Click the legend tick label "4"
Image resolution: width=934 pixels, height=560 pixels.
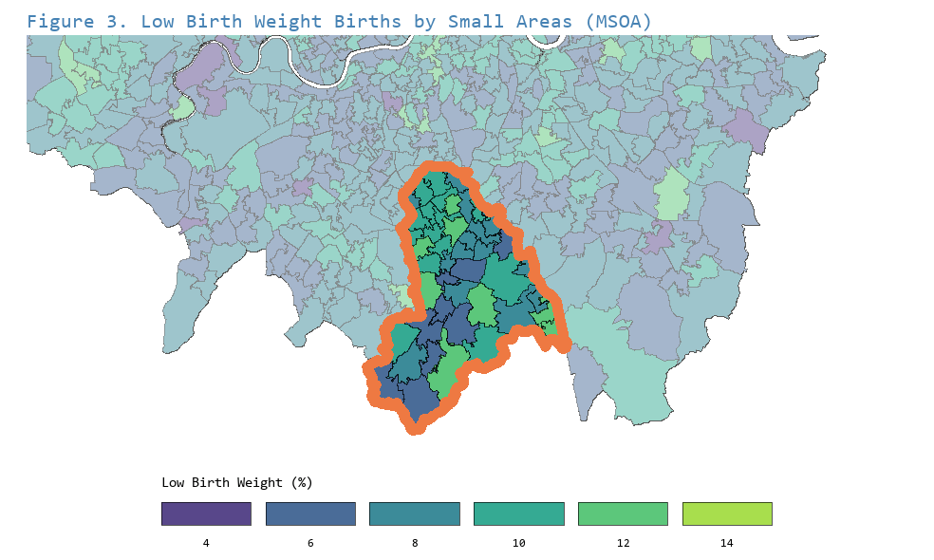(206, 543)
